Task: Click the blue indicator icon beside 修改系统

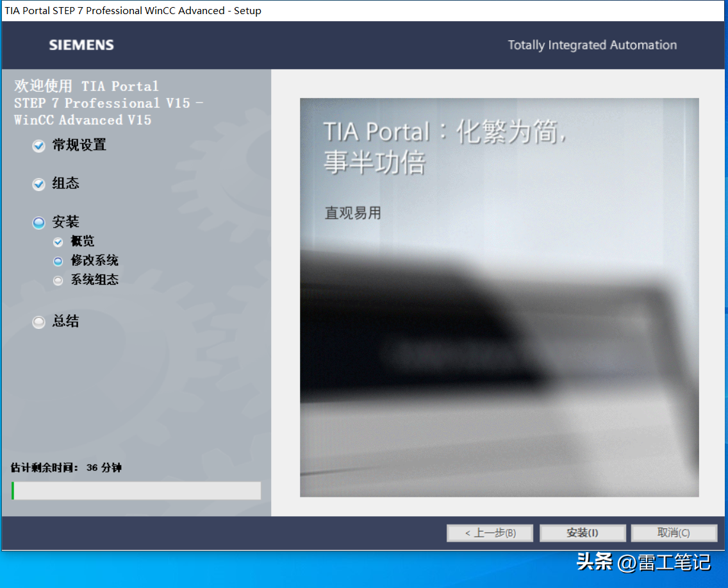Action: (x=58, y=261)
